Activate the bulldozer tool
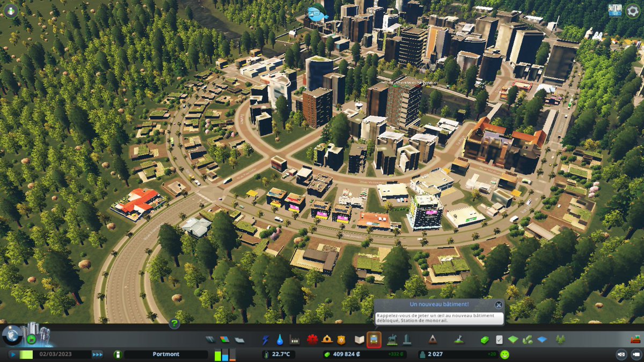Screen dimensions: 644x362 tap(635, 339)
